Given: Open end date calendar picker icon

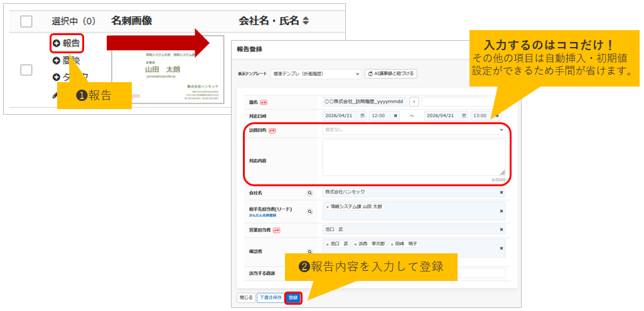Looking at the screenshot, I should point(463,115).
